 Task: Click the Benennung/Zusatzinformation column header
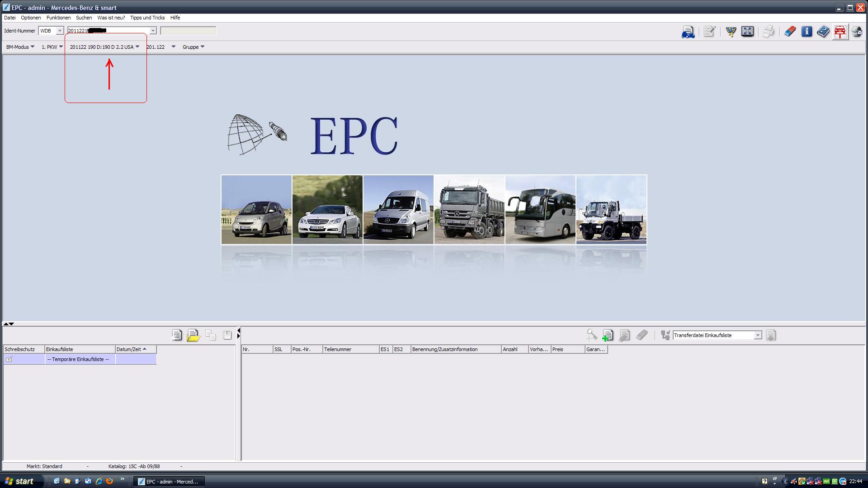coord(456,349)
